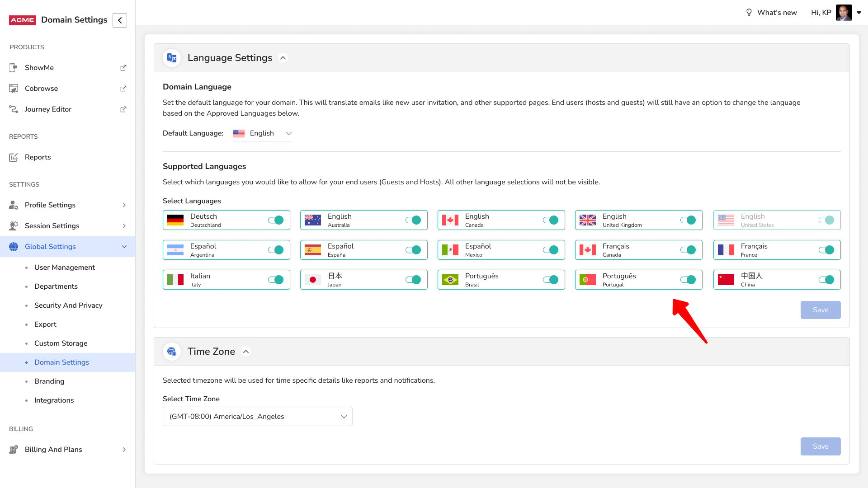Click the Reports chart icon
Screen dimensions: 868x488
click(14, 157)
